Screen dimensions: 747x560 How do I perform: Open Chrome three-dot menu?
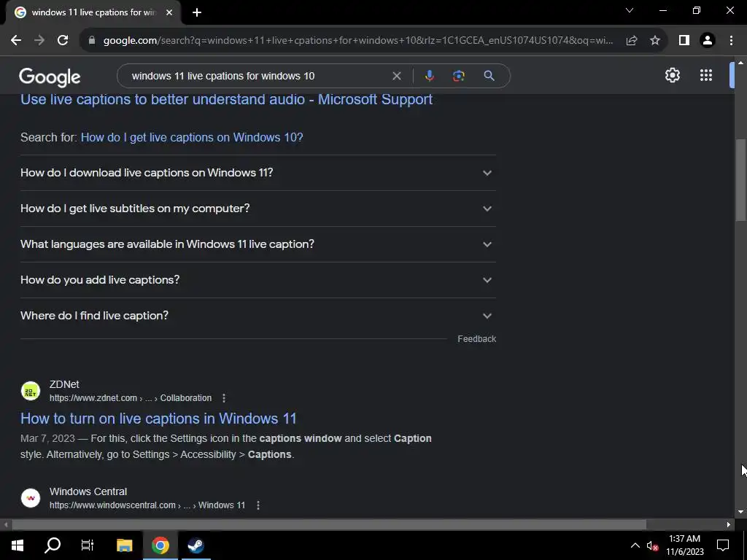click(731, 41)
